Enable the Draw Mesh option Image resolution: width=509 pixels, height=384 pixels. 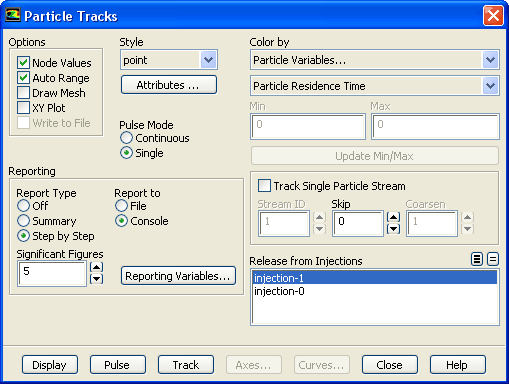click(23, 93)
